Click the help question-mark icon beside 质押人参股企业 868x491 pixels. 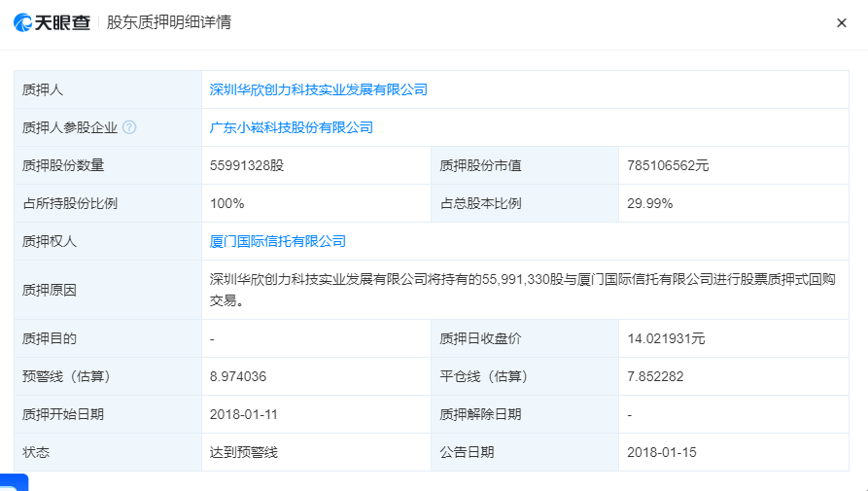point(129,127)
